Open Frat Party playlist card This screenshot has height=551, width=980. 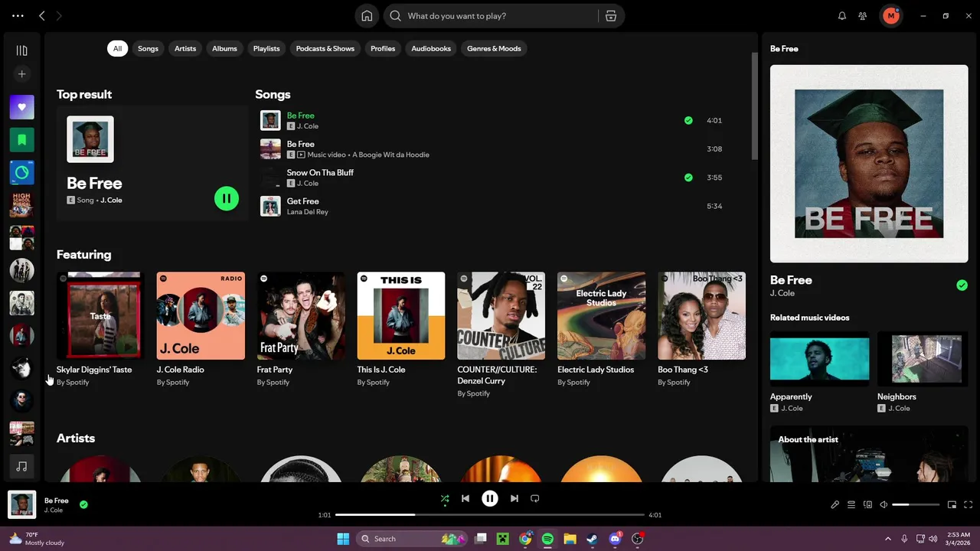pyautogui.click(x=301, y=329)
